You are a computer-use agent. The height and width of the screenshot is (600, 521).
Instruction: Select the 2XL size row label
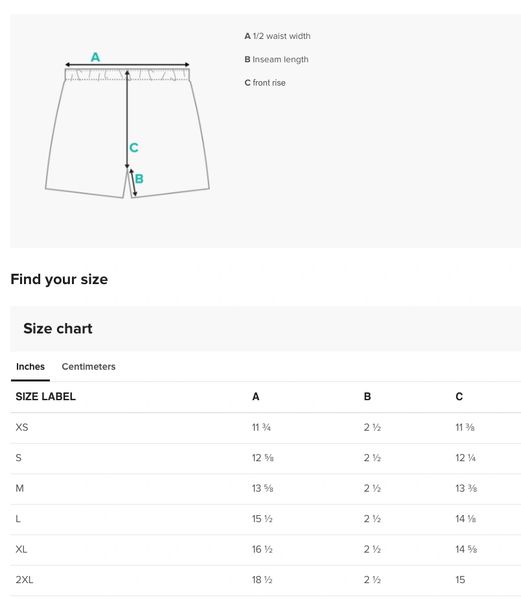pyautogui.click(x=24, y=579)
